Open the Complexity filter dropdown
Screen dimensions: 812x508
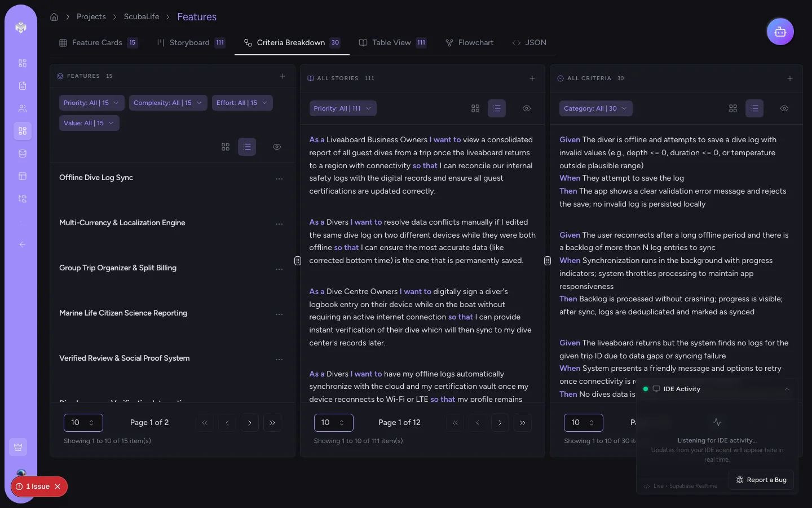pos(168,103)
